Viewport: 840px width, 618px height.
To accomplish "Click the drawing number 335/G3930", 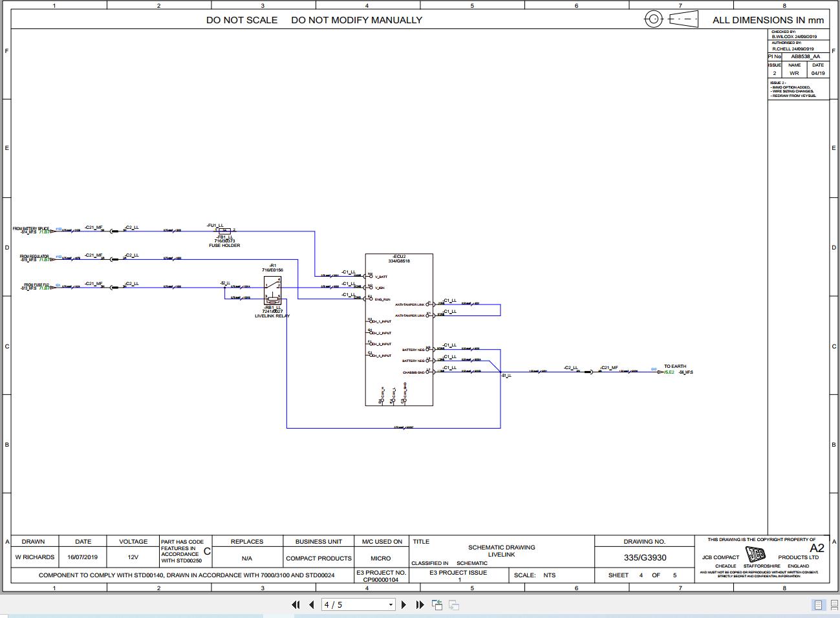I will click(645, 557).
